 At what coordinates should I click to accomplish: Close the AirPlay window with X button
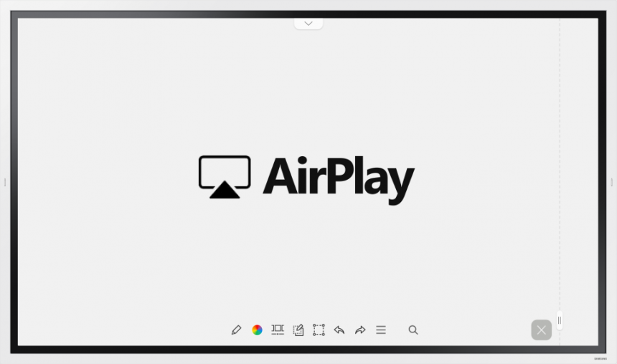[542, 330]
